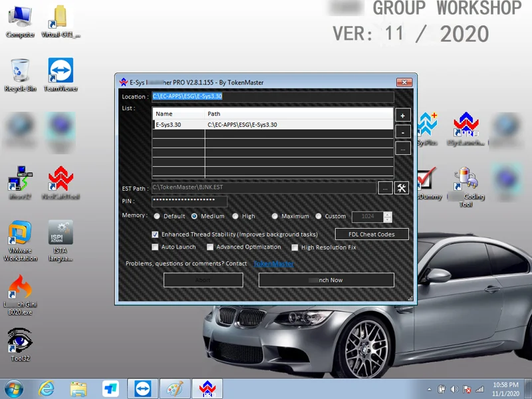Open the network computers desktop shortcut
This screenshot has height=399, width=532.
tap(20, 183)
